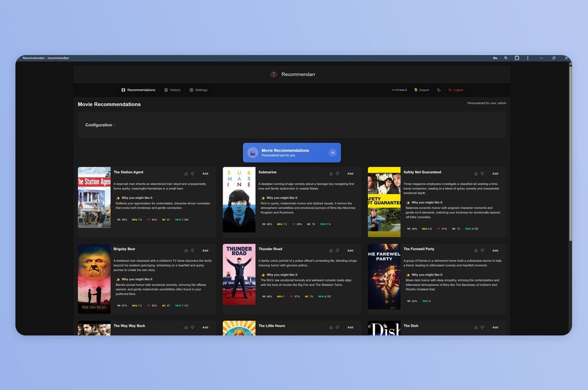
Task: Thumbs down The Farewell Party
Action: tap(483, 251)
